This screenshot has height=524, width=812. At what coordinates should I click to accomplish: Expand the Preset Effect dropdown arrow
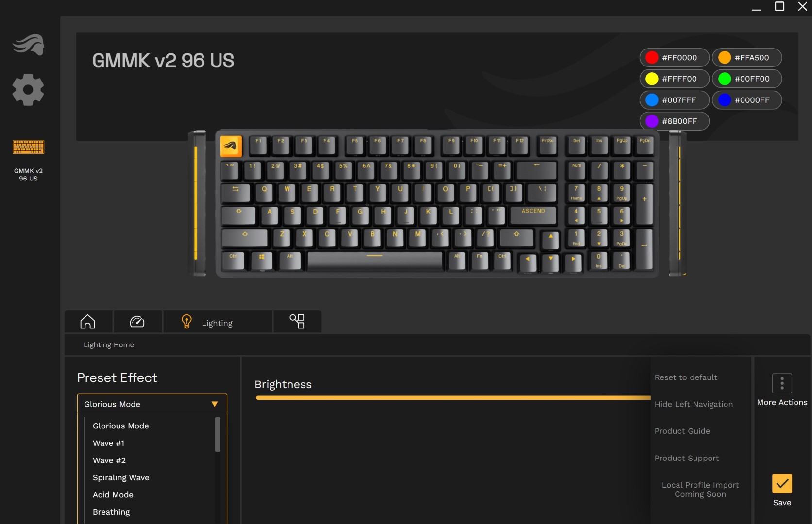point(215,404)
